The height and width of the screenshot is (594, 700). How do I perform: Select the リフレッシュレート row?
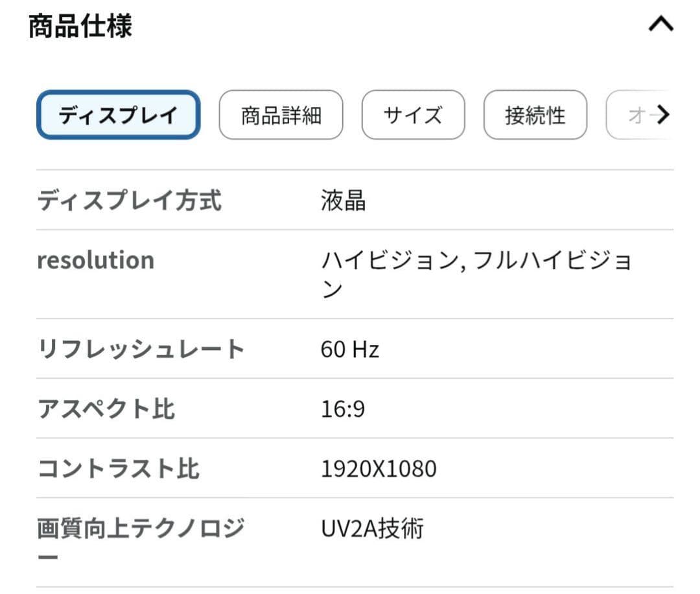coord(141,348)
